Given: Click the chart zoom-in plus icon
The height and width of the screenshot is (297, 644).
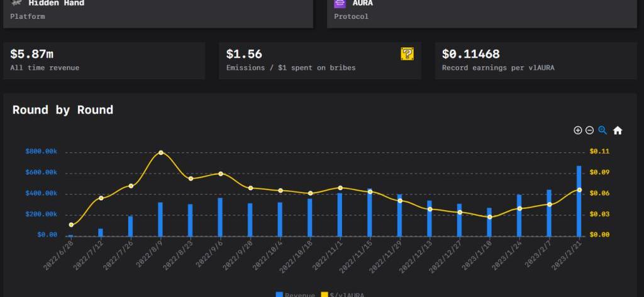Looking at the screenshot, I should tap(578, 130).
